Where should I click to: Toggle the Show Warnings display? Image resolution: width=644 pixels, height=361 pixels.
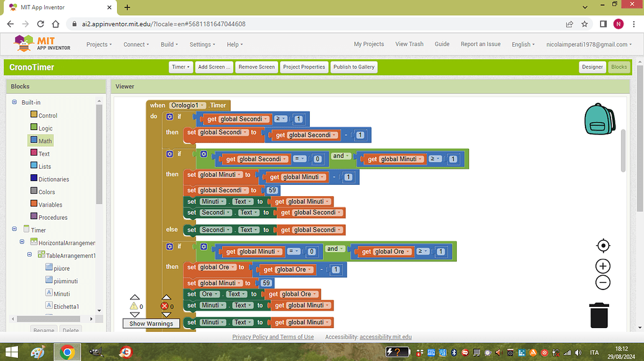click(x=151, y=323)
